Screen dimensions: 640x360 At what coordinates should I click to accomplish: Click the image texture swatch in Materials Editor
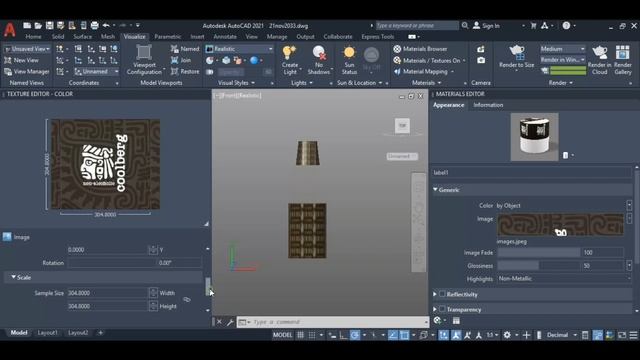tap(560, 224)
